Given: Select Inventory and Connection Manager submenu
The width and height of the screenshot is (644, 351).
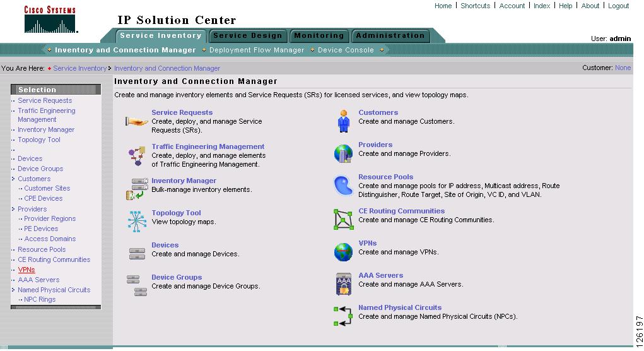Looking at the screenshot, I should click(126, 50).
